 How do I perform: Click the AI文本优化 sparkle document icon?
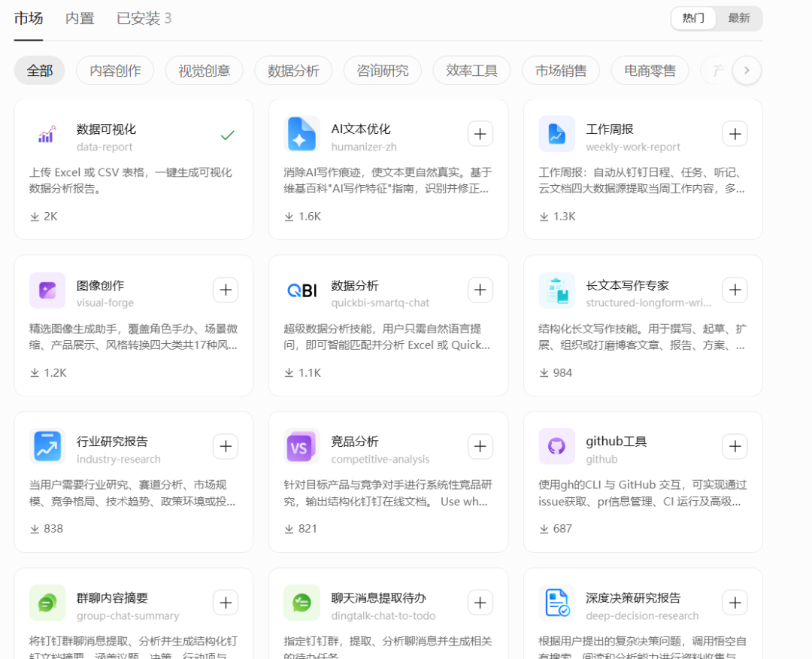point(302,134)
